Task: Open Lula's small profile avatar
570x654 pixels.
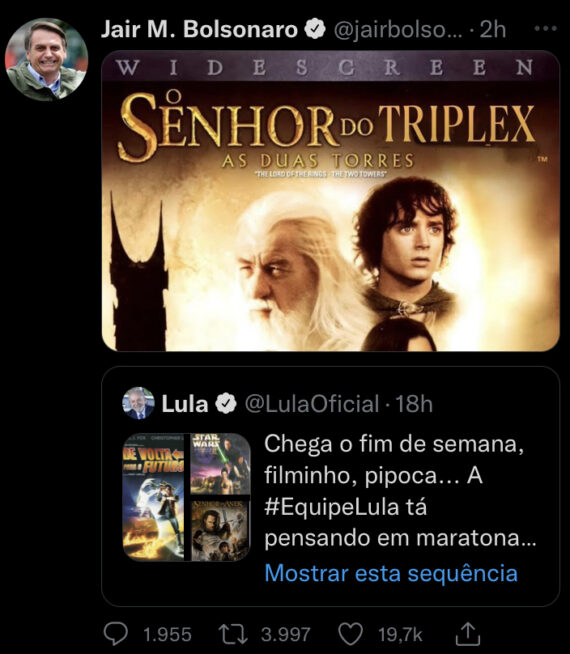Action: click(x=138, y=403)
